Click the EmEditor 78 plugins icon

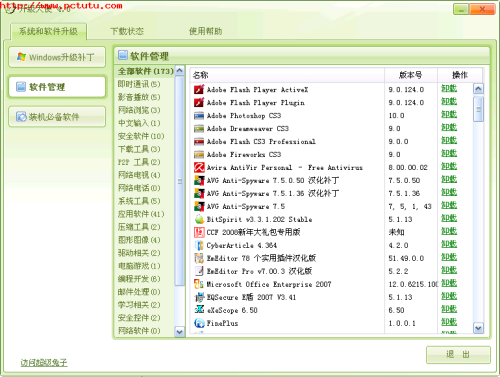click(199, 258)
